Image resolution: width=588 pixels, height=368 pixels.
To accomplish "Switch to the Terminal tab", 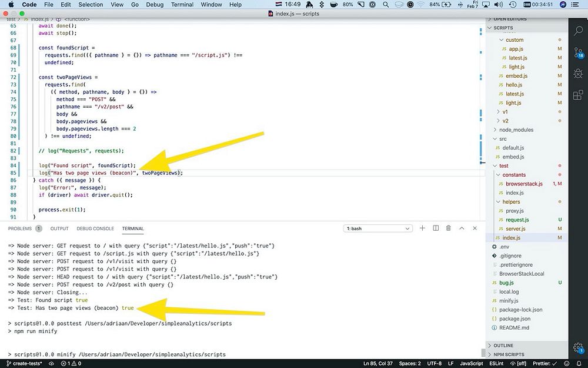I will pos(133,228).
